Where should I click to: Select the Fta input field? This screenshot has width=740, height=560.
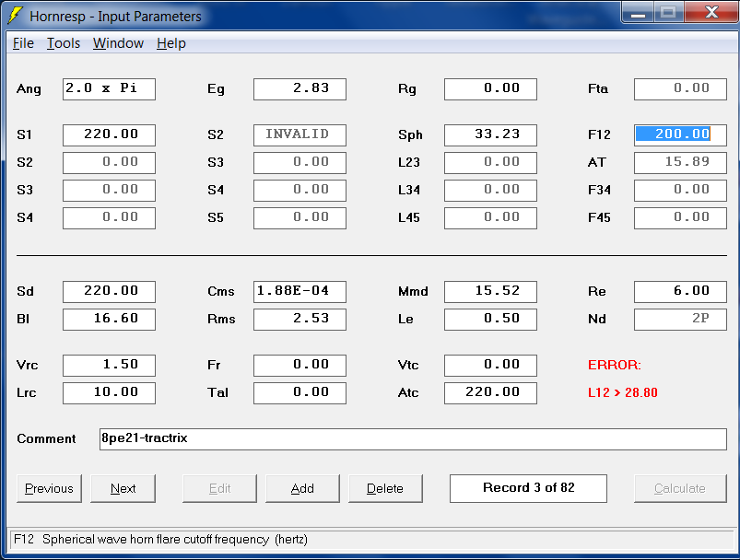[x=680, y=89]
